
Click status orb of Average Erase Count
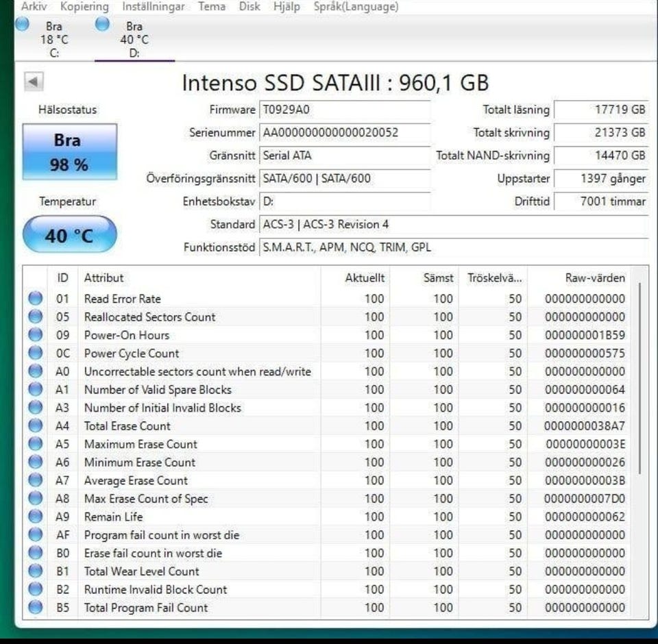(35, 480)
